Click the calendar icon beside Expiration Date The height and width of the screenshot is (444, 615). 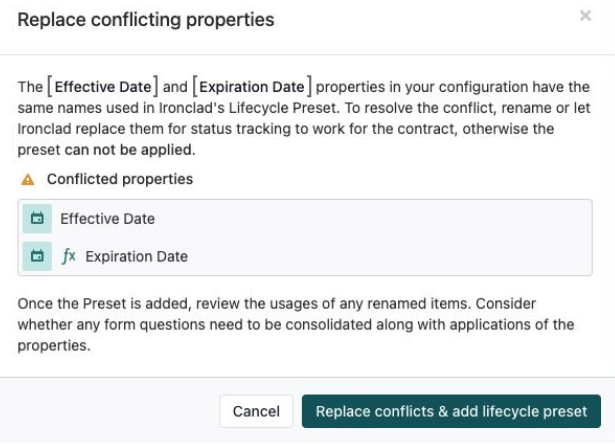coord(37,256)
